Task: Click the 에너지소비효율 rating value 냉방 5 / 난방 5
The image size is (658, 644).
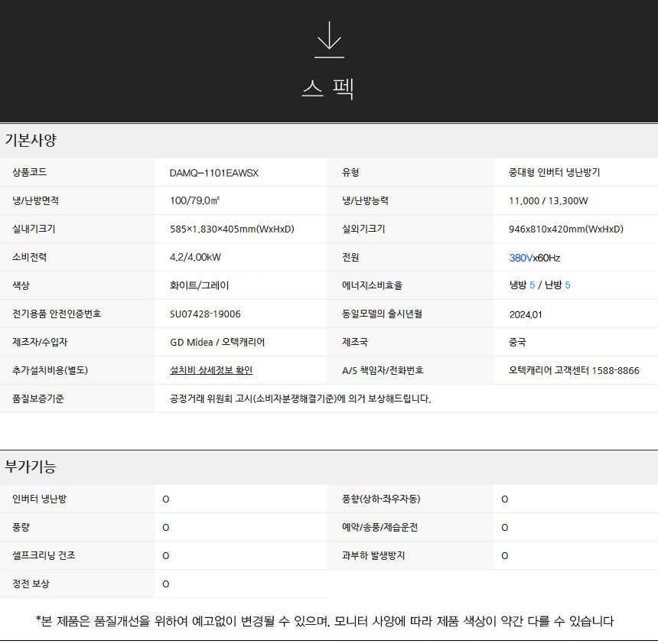Action: 539,285
